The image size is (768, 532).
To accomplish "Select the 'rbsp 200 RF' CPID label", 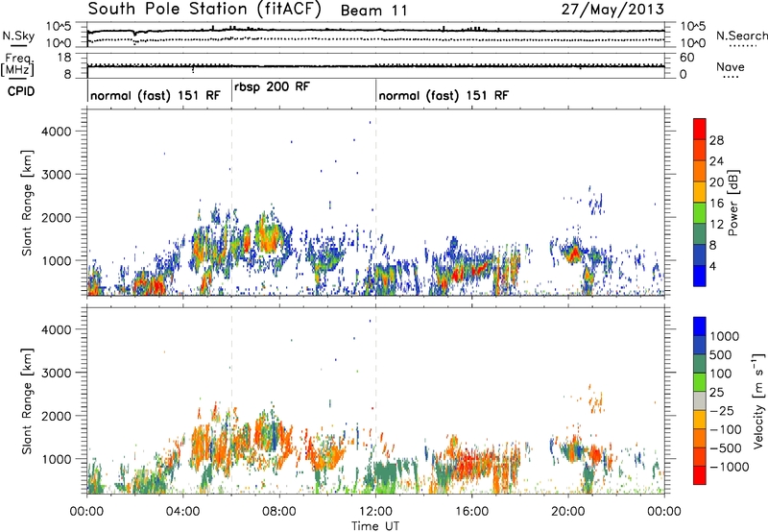I will pyautogui.click(x=272, y=87).
